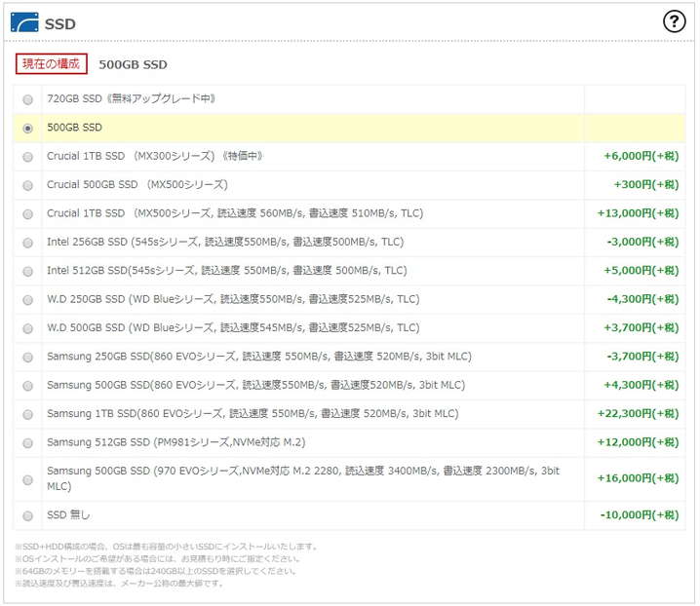This screenshot has width=700, height=606.
Task: Select Intel 512GB SSD 545s radio button
Action: point(27,271)
